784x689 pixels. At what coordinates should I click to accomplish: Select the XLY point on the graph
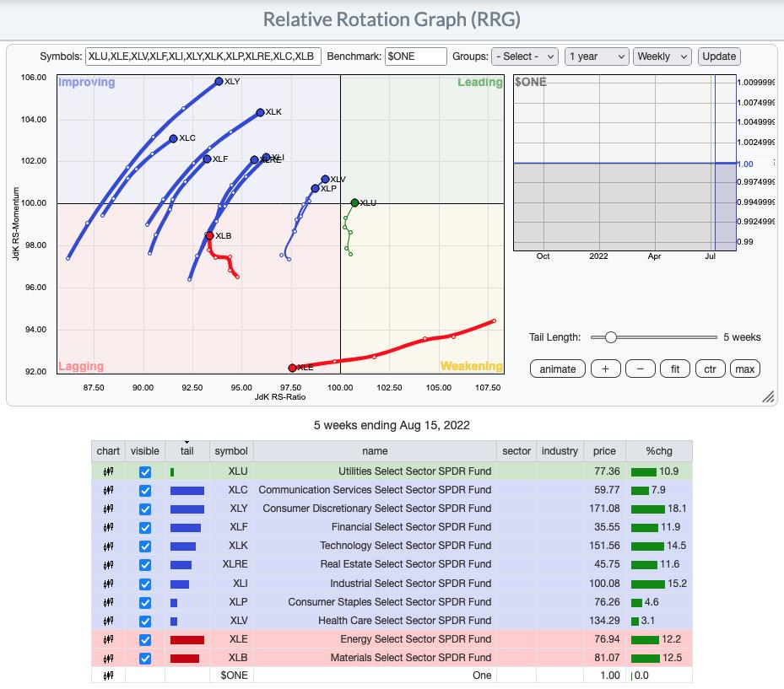point(219,81)
